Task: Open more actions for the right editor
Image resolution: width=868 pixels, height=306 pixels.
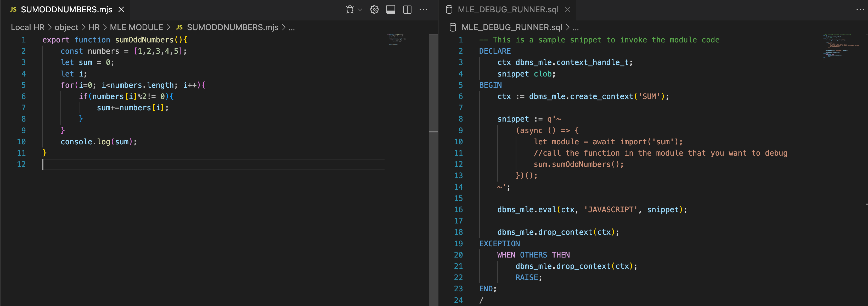Action: point(860,9)
